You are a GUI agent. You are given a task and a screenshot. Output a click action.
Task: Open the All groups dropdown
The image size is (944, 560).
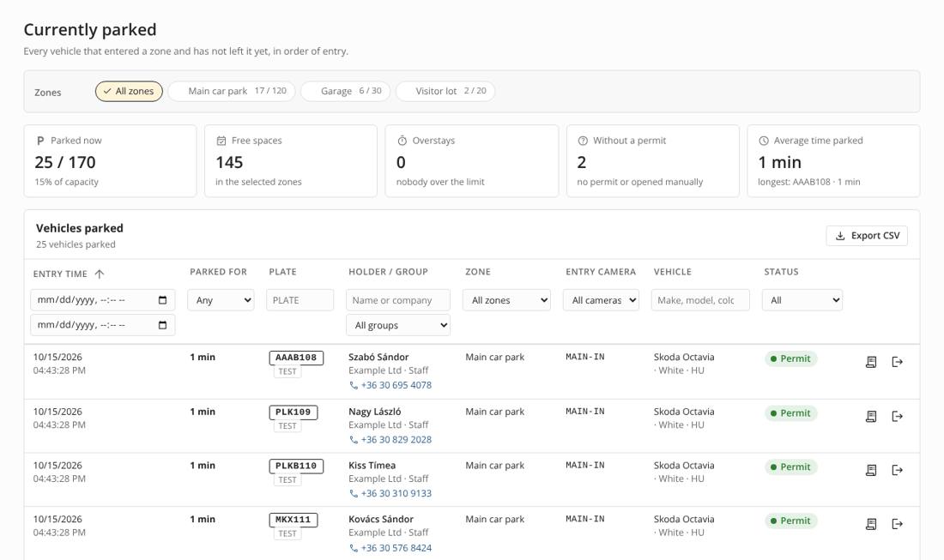pyautogui.click(x=398, y=325)
